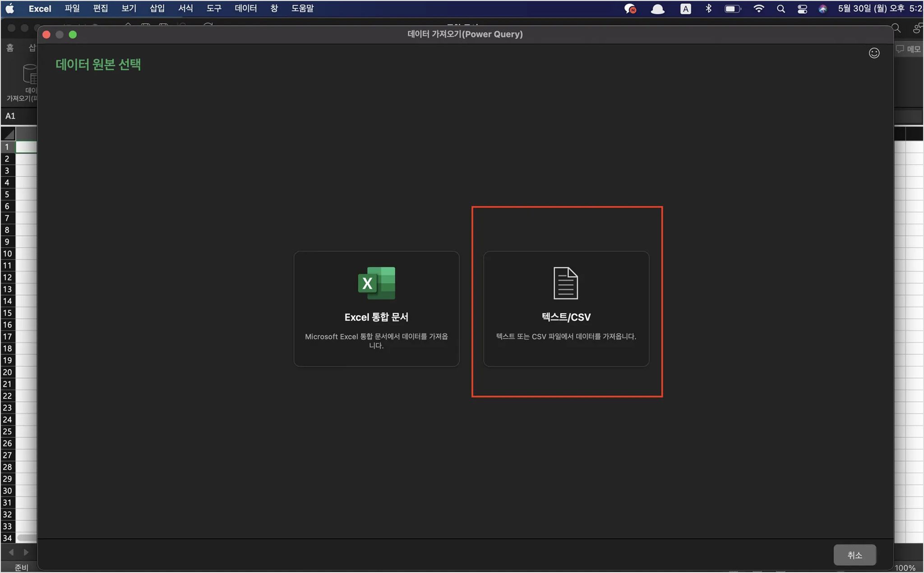Click the search icon in the Excel window

tap(896, 28)
